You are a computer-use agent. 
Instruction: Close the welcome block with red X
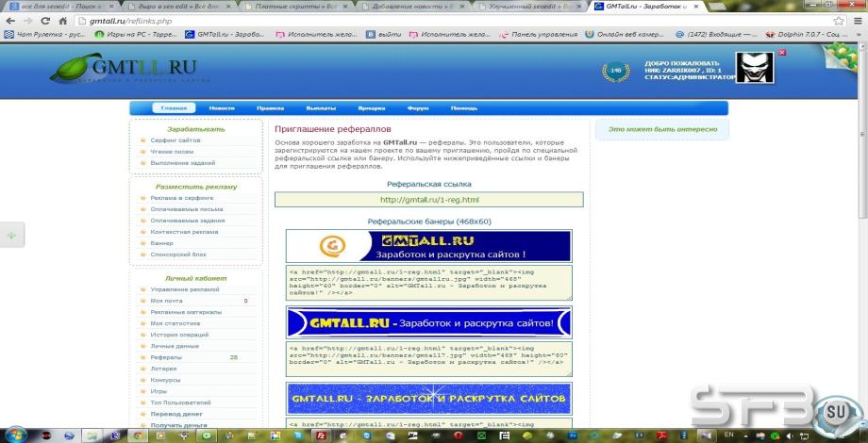pos(781,53)
